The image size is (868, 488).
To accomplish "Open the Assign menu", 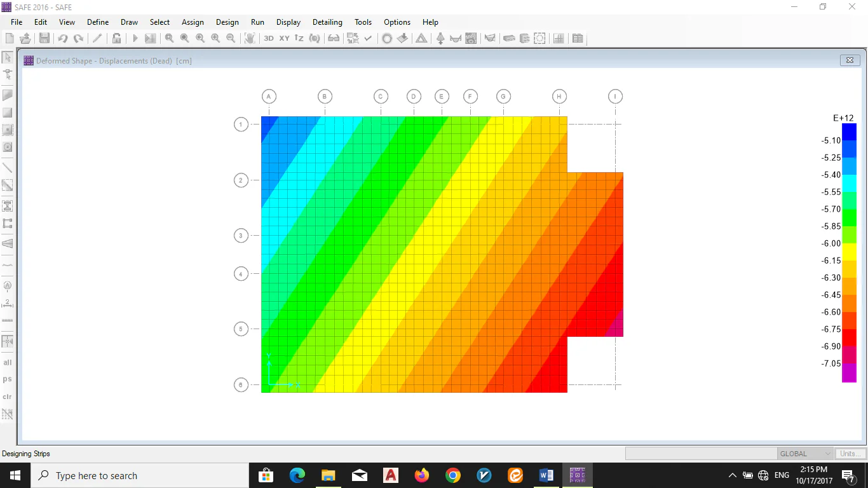I will tap(193, 22).
